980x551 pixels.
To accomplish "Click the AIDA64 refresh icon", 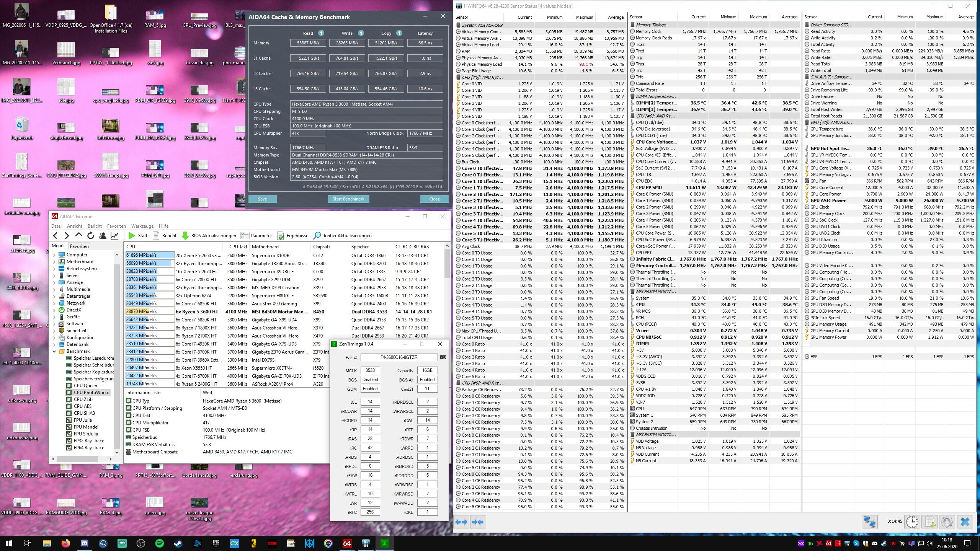I will (90, 236).
